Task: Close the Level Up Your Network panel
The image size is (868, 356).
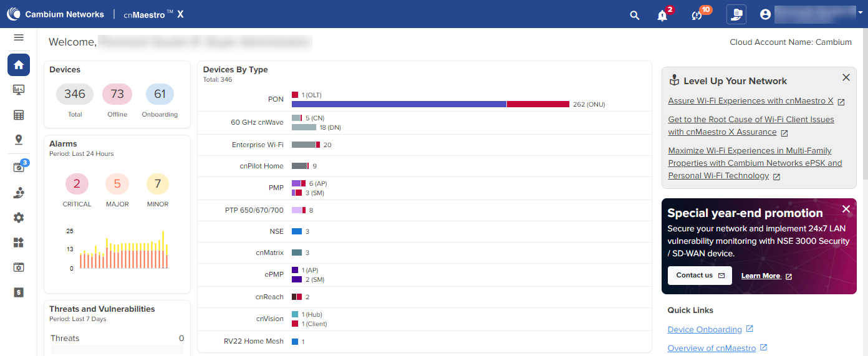Action: [x=846, y=78]
